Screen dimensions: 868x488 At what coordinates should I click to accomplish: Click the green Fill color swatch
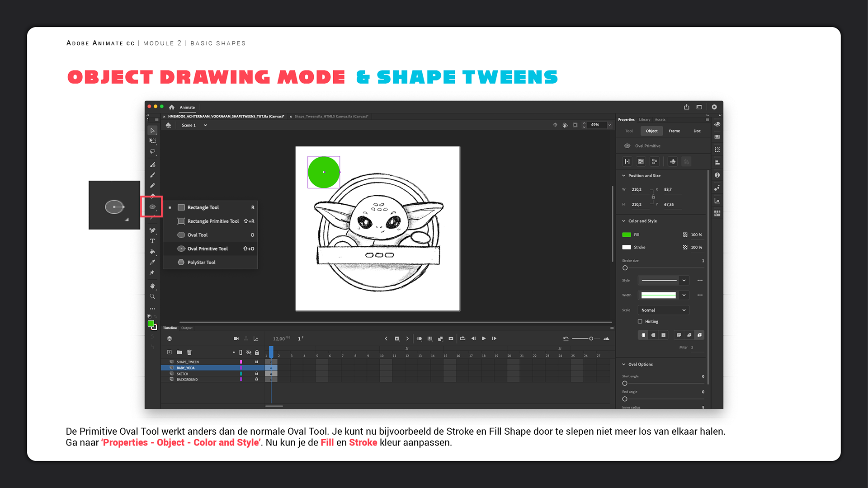click(627, 235)
